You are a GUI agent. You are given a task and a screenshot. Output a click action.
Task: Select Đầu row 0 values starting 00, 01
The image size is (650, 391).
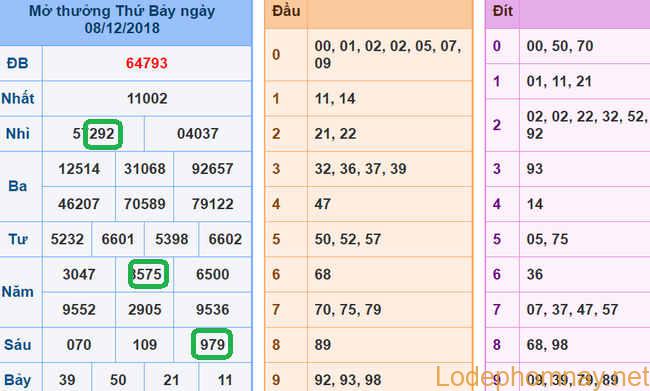[388, 55]
